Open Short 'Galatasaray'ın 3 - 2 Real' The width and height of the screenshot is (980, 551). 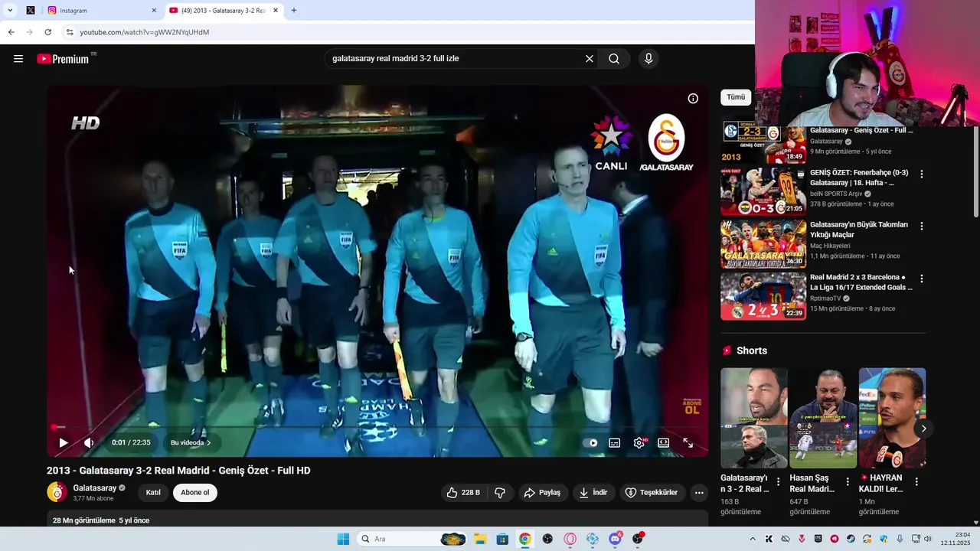point(754,418)
